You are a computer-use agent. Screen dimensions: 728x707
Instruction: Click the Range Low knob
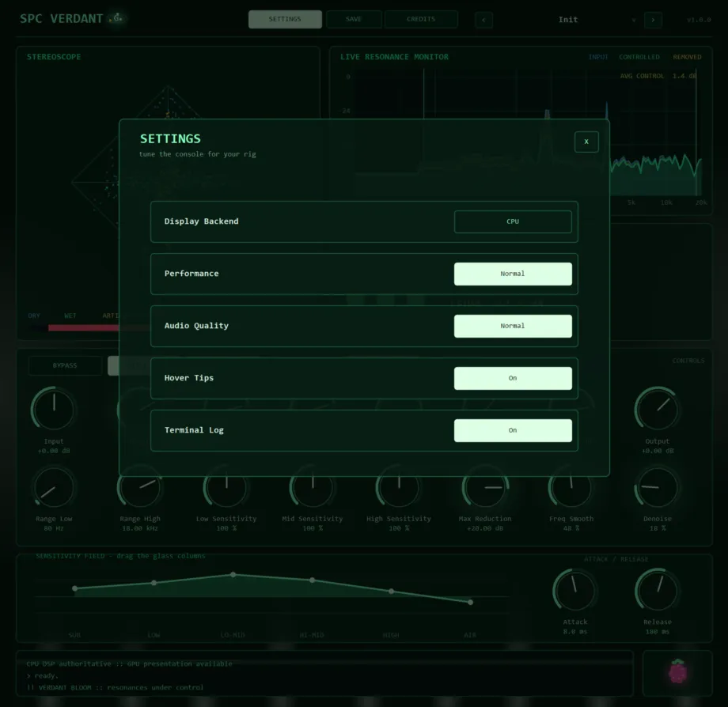coord(54,487)
